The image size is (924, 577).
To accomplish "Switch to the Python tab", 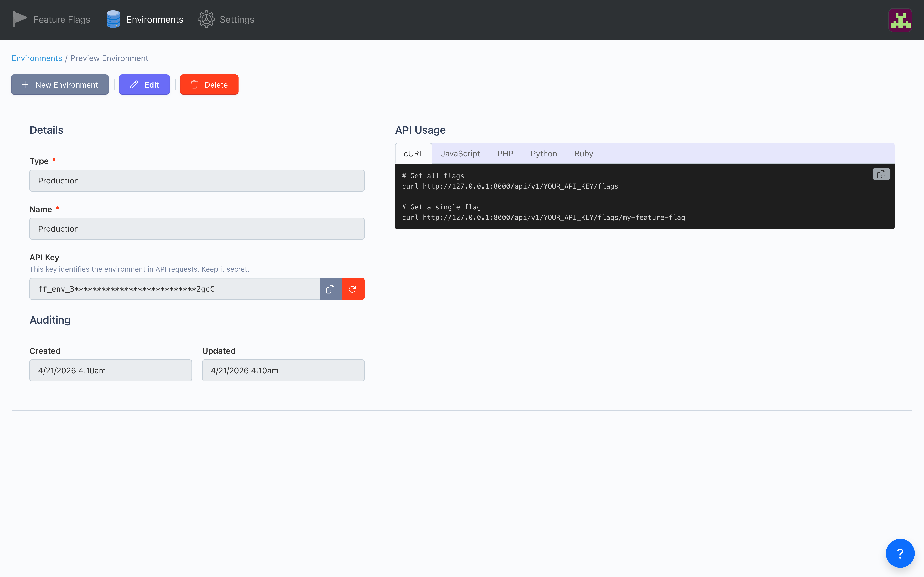I will pos(544,153).
